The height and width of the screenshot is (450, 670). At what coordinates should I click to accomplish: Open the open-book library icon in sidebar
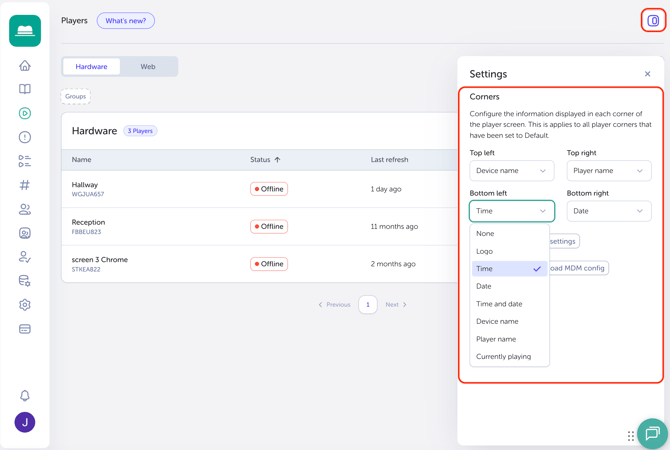(x=25, y=89)
